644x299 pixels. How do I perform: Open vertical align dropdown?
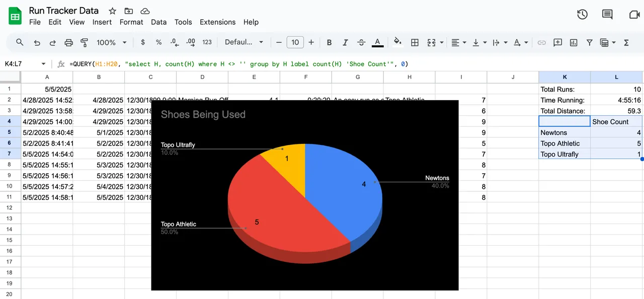coord(478,42)
